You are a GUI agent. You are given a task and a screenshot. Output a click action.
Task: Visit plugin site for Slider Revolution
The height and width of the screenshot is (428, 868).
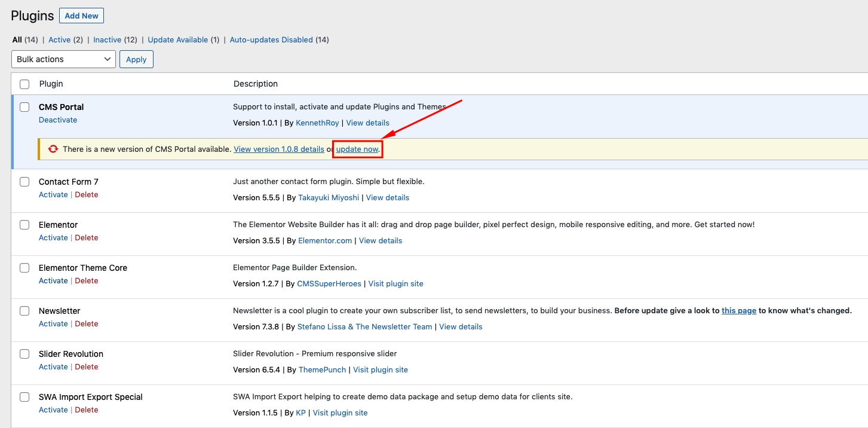pyautogui.click(x=381, y=370)
